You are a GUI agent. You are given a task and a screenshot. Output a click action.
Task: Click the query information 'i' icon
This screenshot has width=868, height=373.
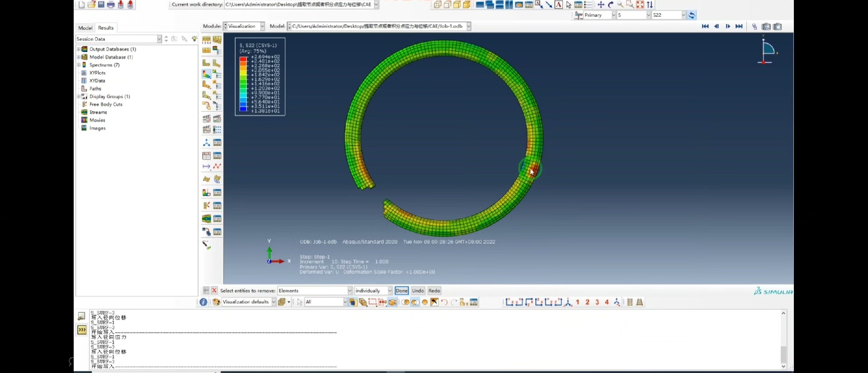click(x=203, y=302)
